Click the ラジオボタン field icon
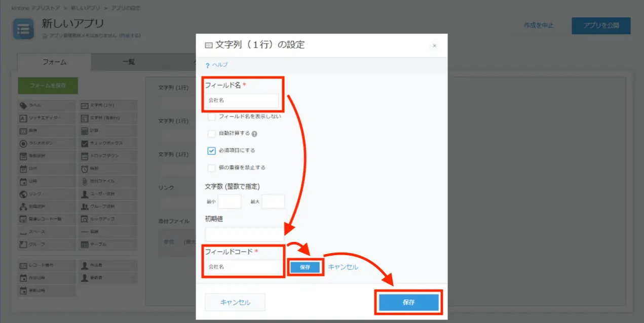The image size is (644, 323). tap(23, 143)
